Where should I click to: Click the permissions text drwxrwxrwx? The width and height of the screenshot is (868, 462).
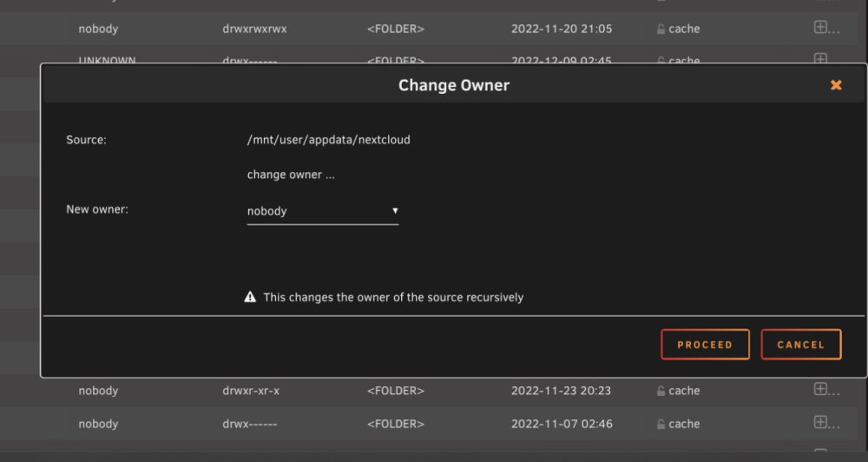coord(254,29)
